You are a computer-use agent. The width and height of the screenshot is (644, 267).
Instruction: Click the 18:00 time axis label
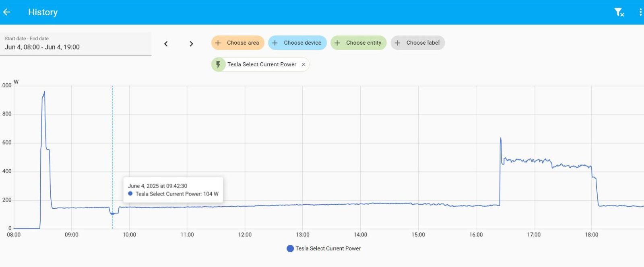coord(591,235)
